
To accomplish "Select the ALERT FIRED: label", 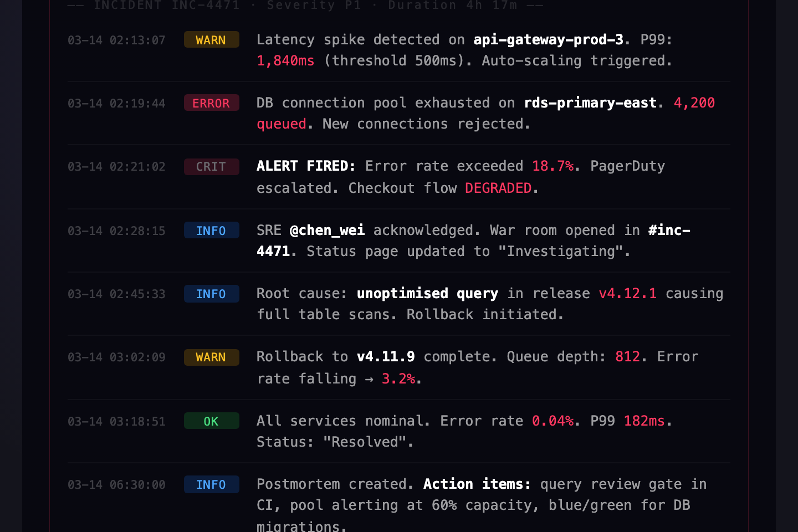I will [306, 166].
